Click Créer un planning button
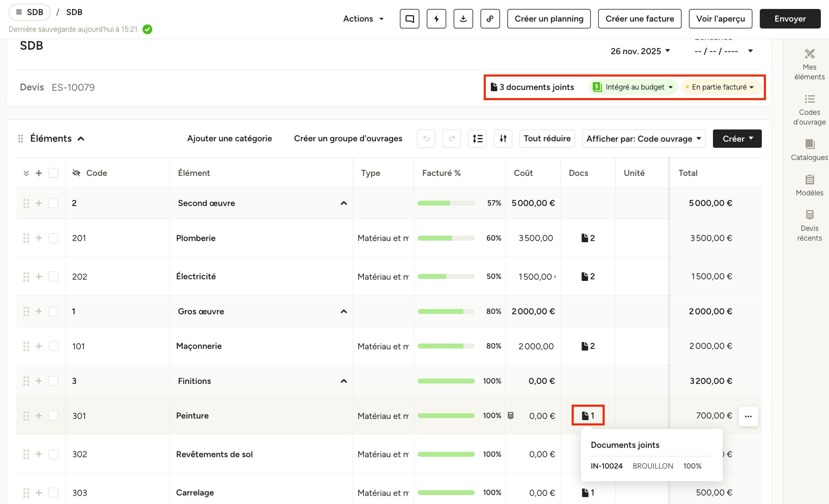The image size is (829, 504). pyautogui.click(x=549, y=19)
